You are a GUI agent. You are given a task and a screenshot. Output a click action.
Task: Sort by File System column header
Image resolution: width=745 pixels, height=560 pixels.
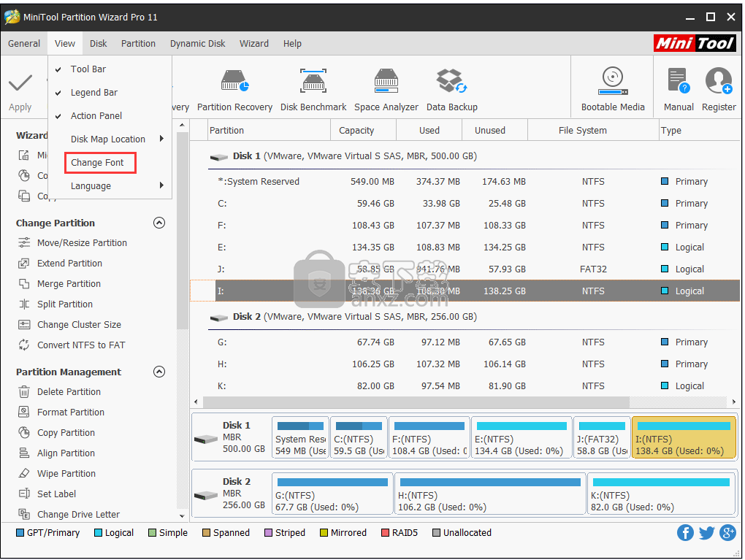tap(593, 130)
